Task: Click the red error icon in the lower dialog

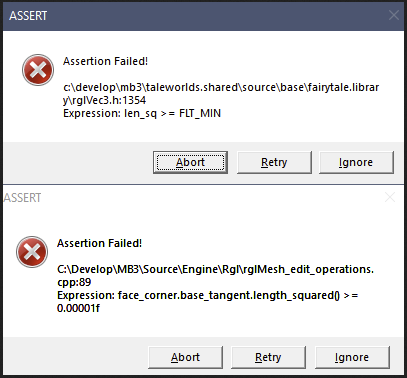Action: pyautogui.click(x=32, y=252)
